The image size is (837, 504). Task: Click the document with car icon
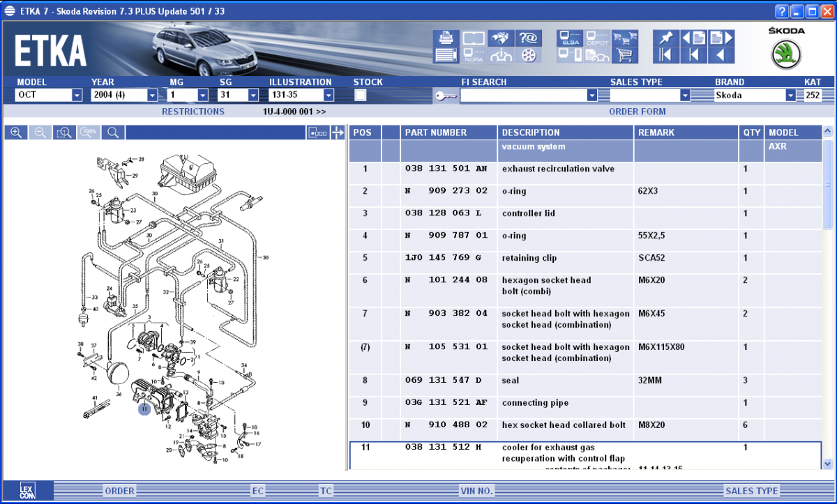point(597,55)
